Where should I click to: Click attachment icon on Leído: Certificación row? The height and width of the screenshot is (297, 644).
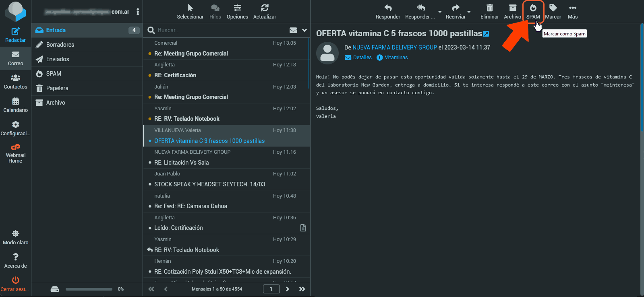tap(303, 228)
